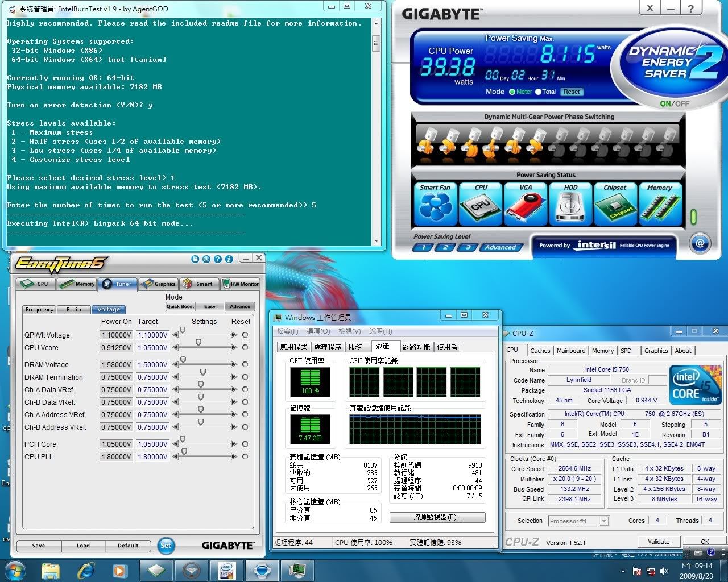Click the CPU Vcore reset radio button
This screenshot has width=728, height=582.
245,347
